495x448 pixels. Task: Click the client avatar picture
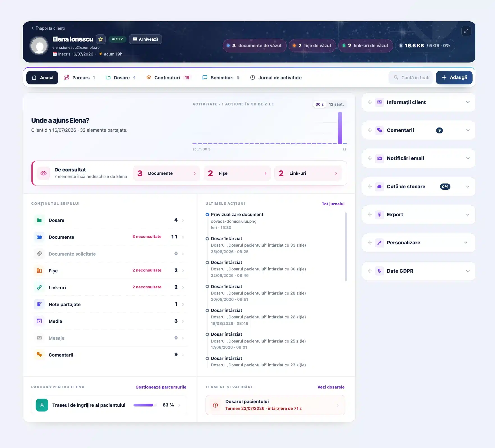(39, 46)
